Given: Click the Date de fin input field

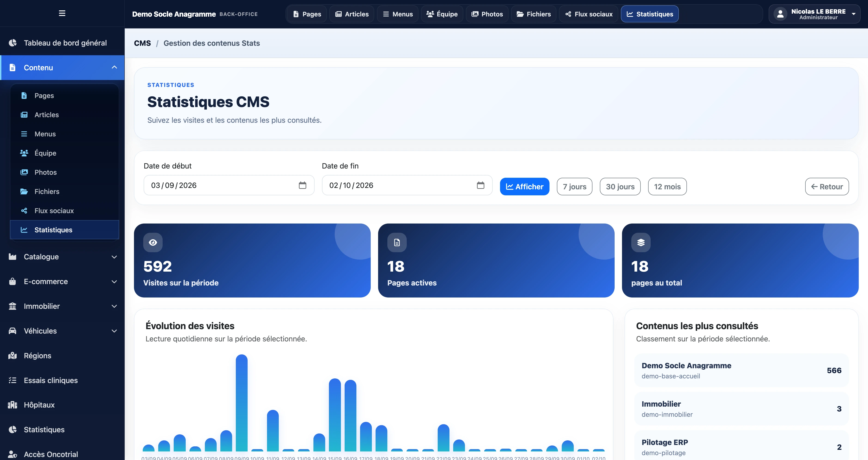Looking at the screenshot, I should point(407,185).
